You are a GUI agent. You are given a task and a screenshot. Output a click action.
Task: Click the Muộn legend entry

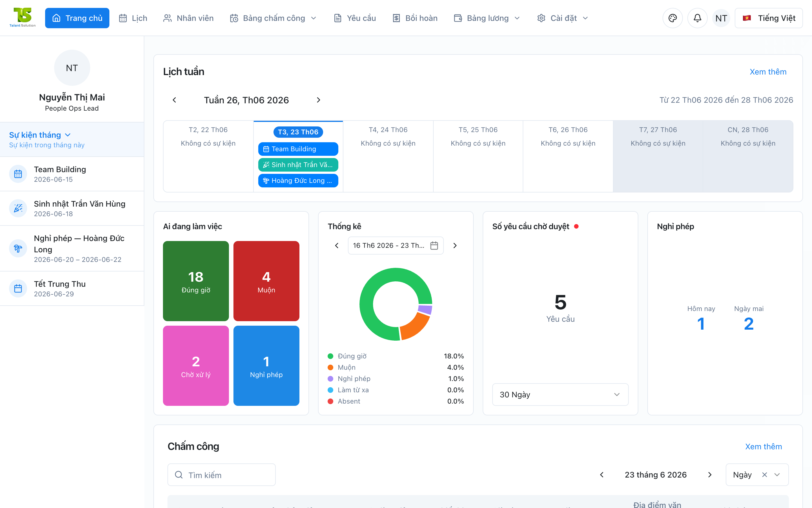396,367
